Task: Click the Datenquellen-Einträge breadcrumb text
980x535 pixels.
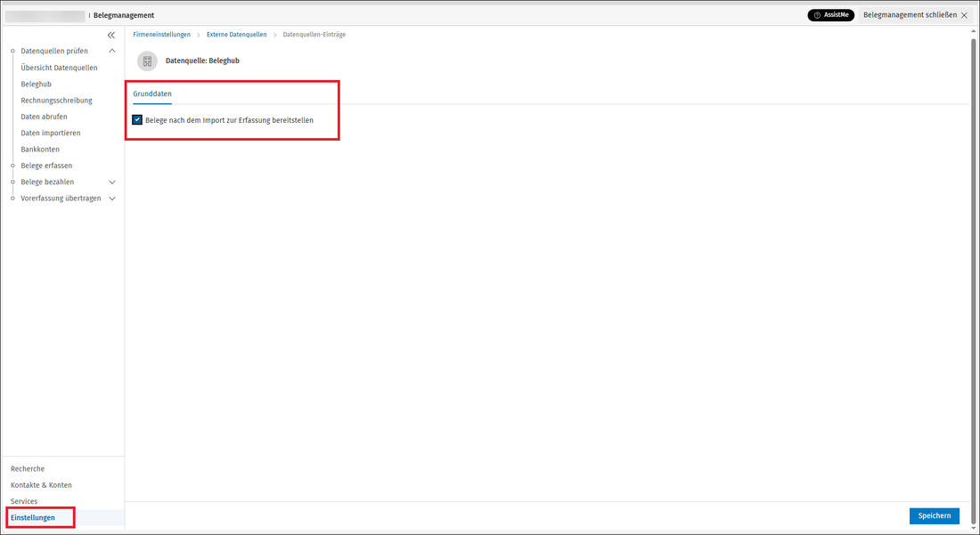Action: click(314, 35)
